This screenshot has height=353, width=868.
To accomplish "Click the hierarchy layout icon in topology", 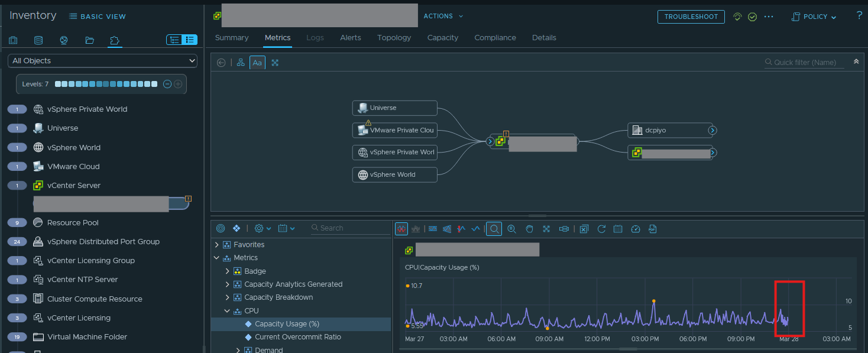I will pyautogui.click(x=241, y=62).
